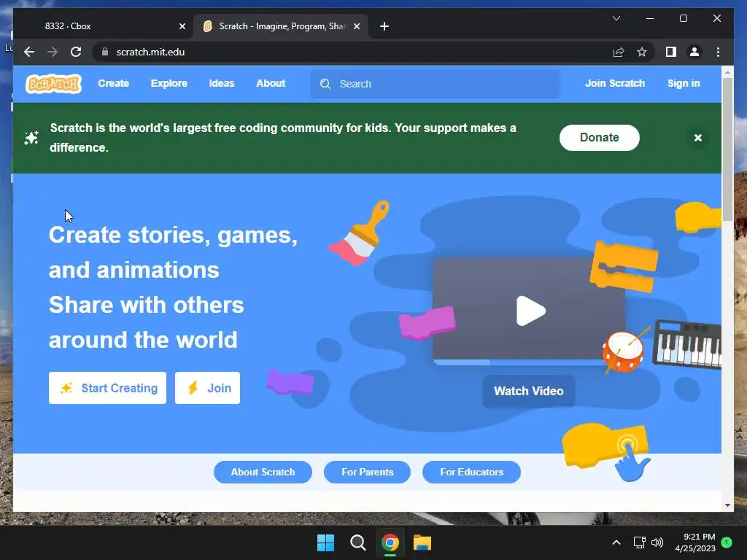Viewport: 747px width, 560px height.
Task: Click Join Scratch in the navbar
Action: (614, 83)
